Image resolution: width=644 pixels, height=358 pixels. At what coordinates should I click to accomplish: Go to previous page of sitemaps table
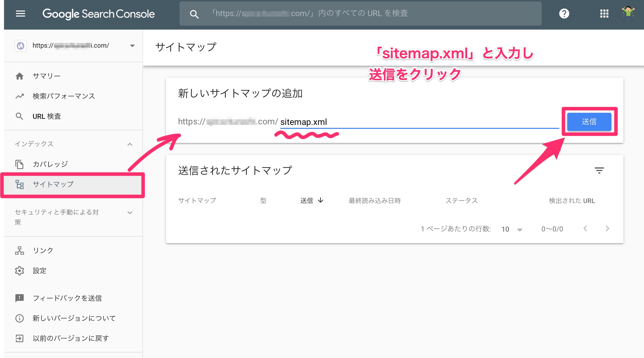[x=585, y=228]
